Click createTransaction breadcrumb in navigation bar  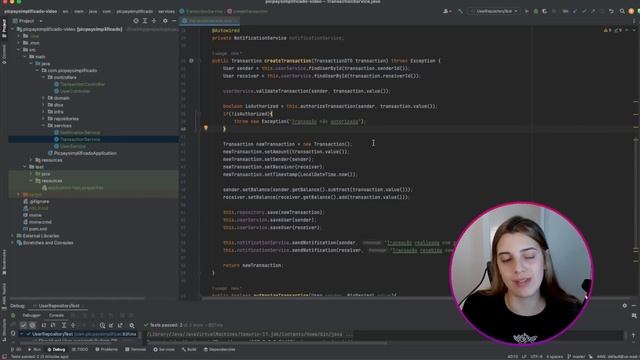pyautogui.click(x=248, y=11)
